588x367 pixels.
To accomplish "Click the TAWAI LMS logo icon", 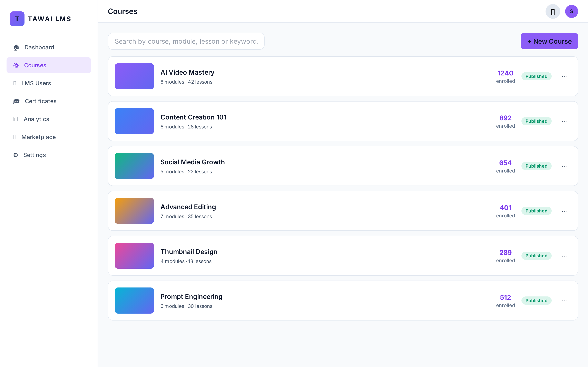I will pos(17,19).
